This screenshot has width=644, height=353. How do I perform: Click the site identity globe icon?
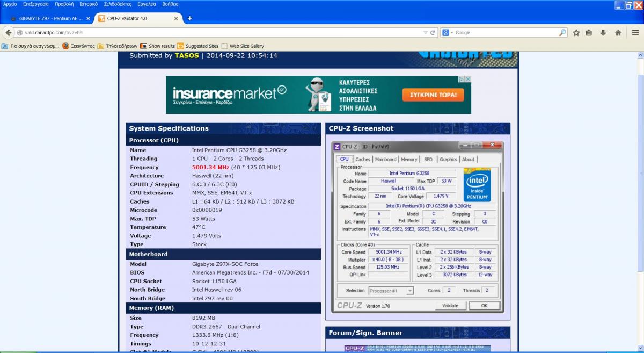[20, 32]
